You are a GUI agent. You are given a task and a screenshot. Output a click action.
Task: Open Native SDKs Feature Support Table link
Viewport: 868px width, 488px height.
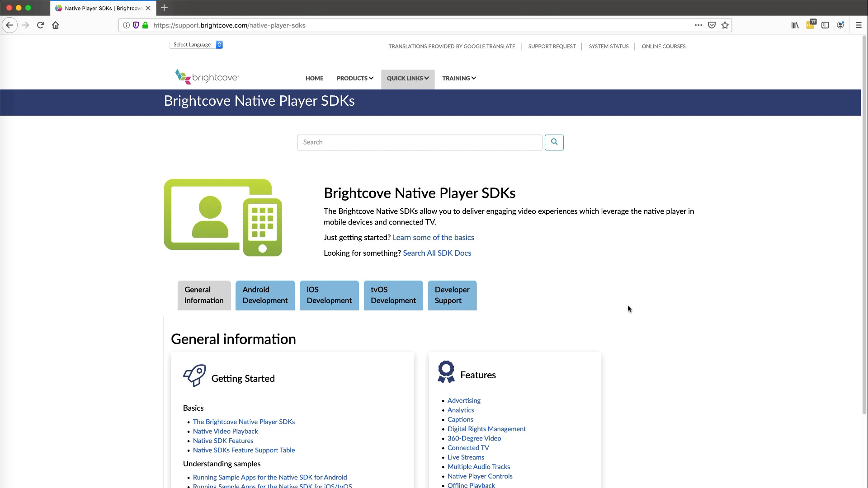[244, 450]
